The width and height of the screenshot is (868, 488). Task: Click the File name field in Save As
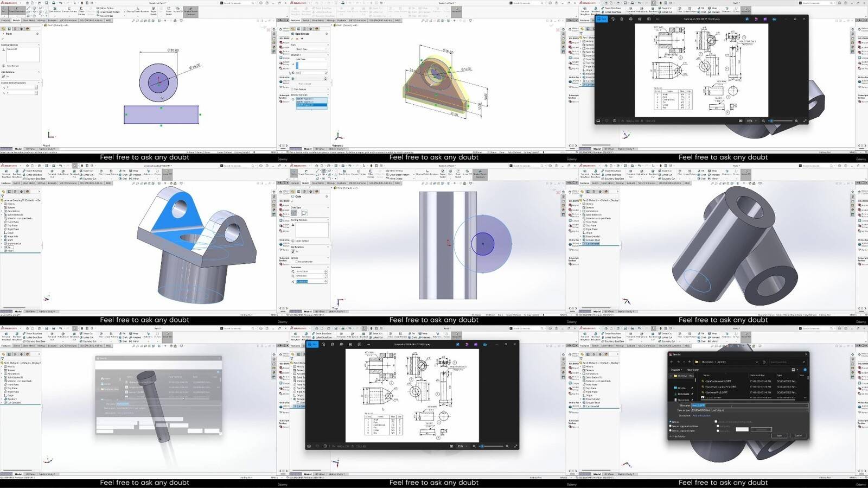click(749, 405)
